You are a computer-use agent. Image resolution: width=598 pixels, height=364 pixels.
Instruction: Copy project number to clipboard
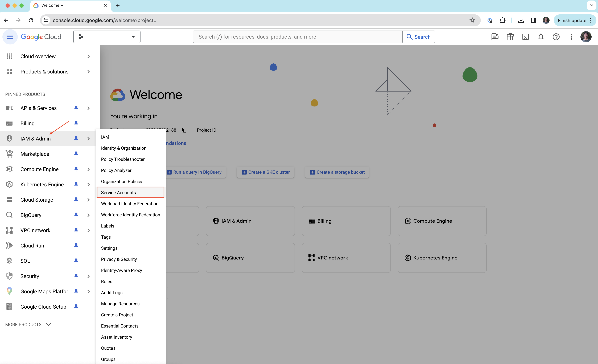[184, 130]
